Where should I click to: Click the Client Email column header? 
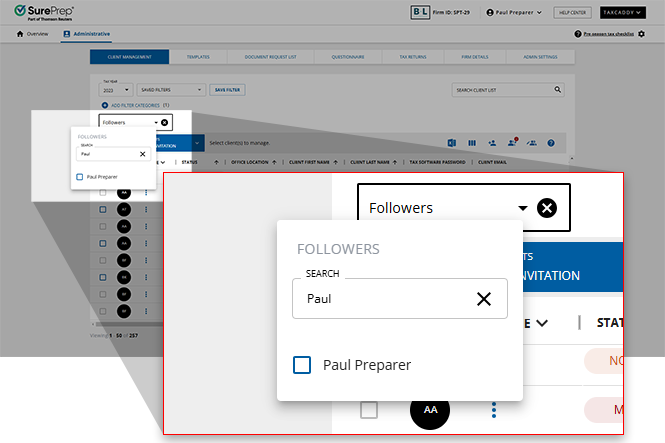[492, 162]
